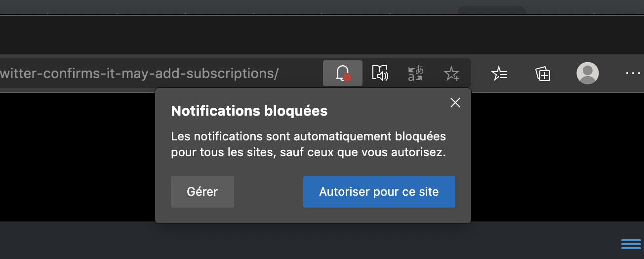This screenshot has height=259, width=644.
Task: Open the Settings and more ellipsis menu
Action: click(632, 74)
